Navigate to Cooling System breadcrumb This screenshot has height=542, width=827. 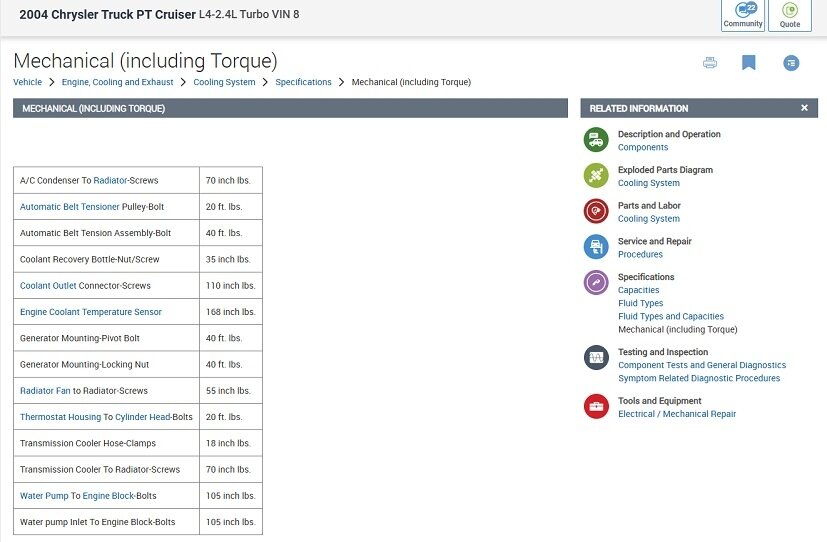[224, 82]
